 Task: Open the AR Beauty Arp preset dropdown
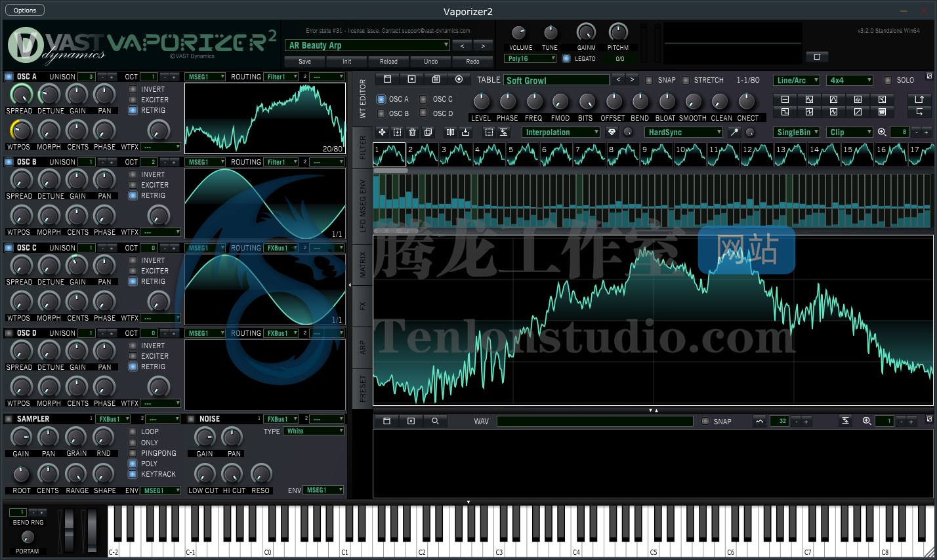pos(367,45)
